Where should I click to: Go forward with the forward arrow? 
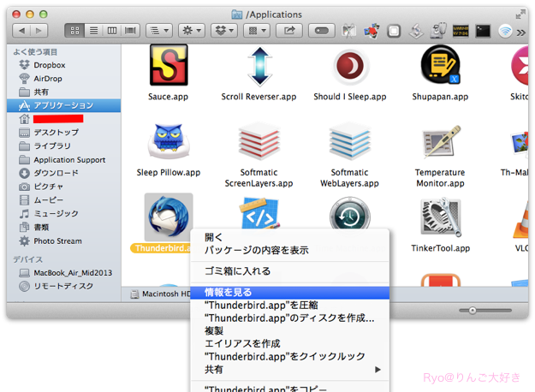click(39, 31)
